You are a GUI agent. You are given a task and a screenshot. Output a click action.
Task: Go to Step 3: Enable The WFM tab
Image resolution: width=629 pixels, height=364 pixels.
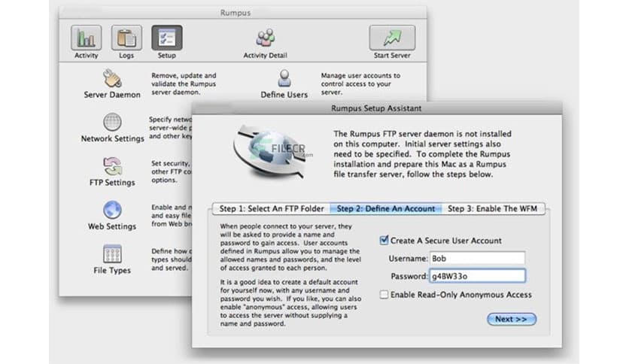(493, 208)
